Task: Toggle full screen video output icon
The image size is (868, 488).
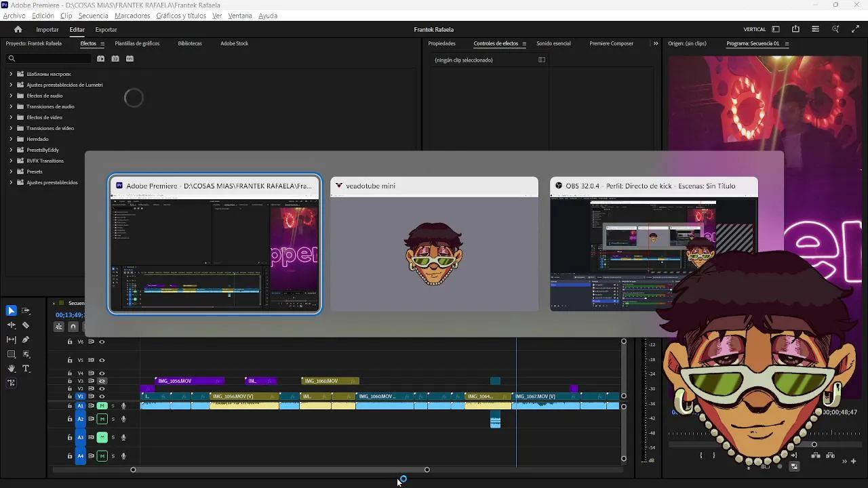Action: tap(855, 29)
